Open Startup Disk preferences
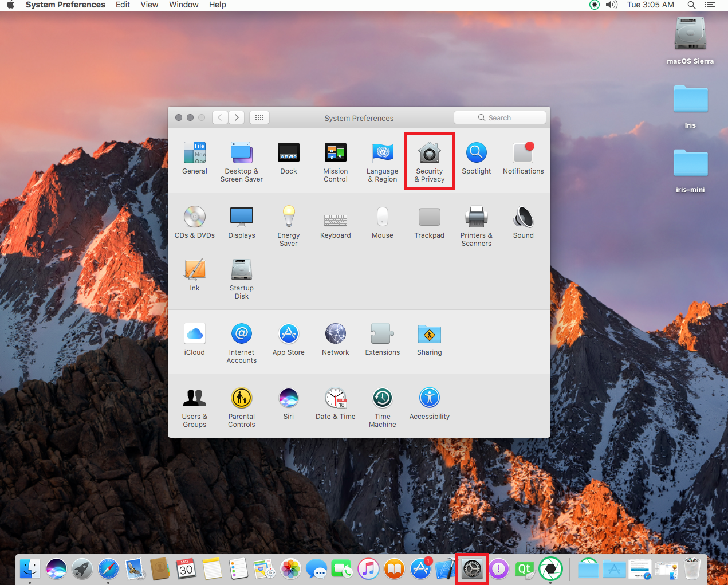 [242, 278]
